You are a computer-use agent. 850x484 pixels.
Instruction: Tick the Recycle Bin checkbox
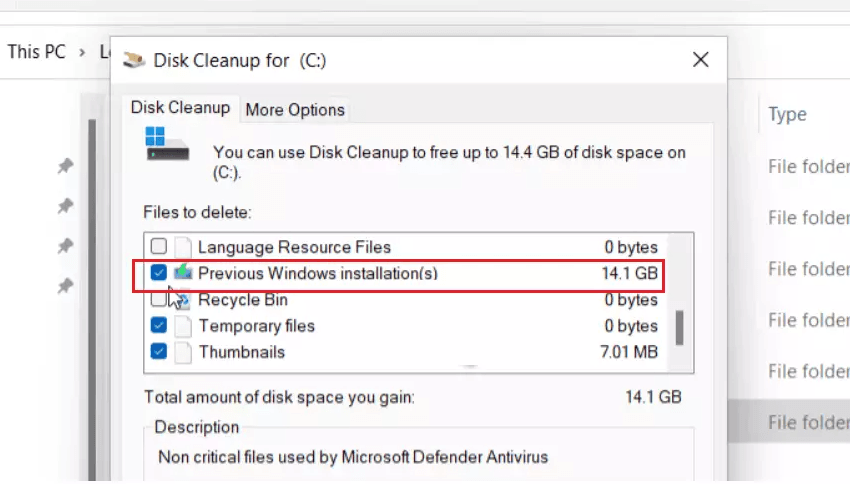coord(158,299)
